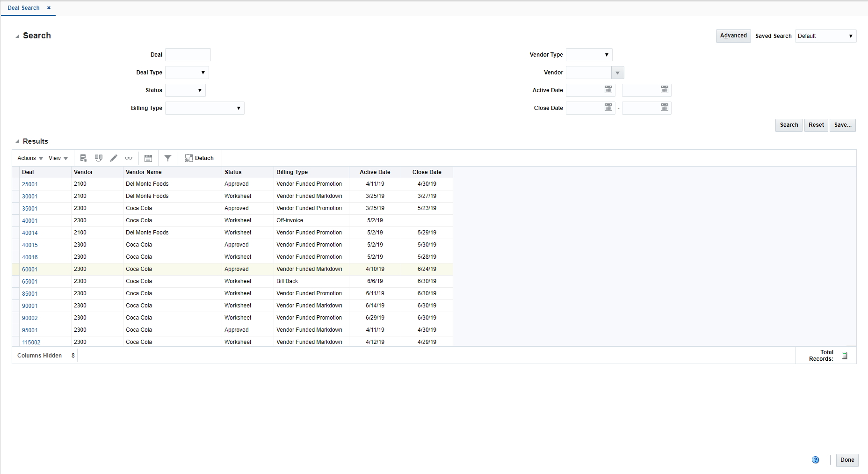The image size is (868, 474).
Task: Click the Export to Excel icon
Action: coord(148,158)
